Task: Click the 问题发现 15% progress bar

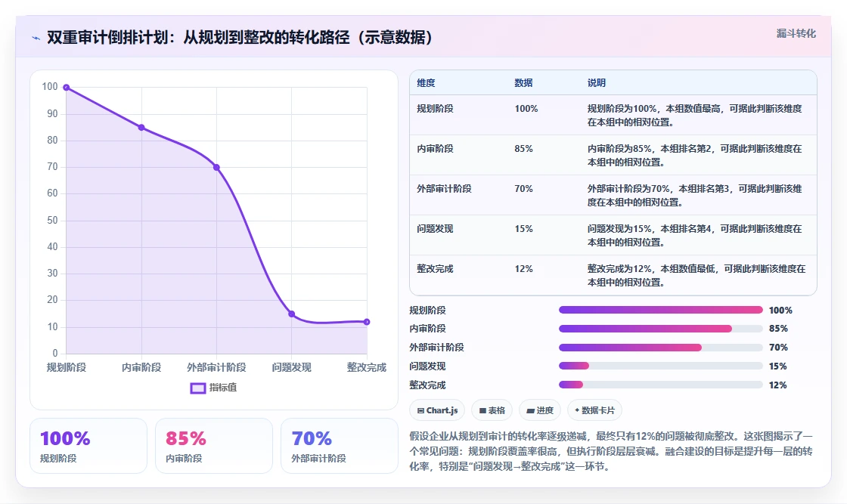Action: click(661, 366)
